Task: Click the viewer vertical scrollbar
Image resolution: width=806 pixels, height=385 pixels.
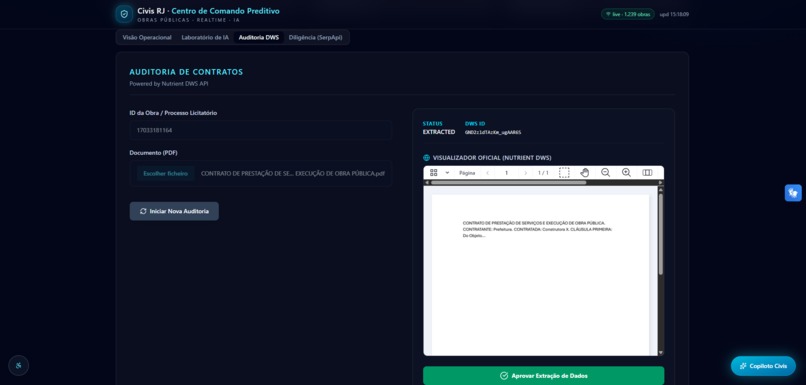Action: [661, 234]
